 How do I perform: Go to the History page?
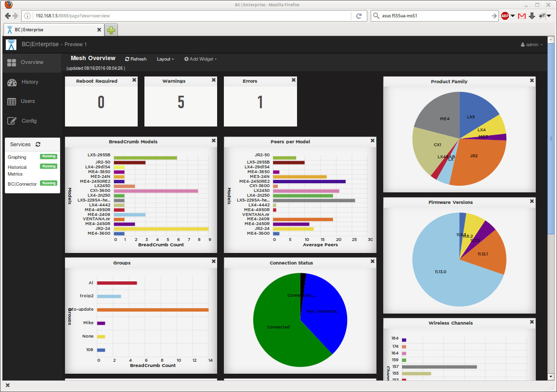(29, 82)
